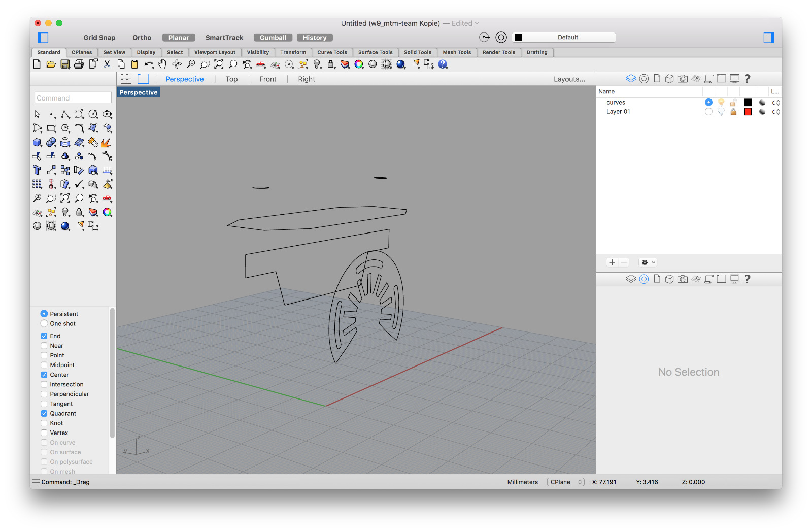
Task: Open the Display monitor icon in upper inspector
Action: click(734, 79)
